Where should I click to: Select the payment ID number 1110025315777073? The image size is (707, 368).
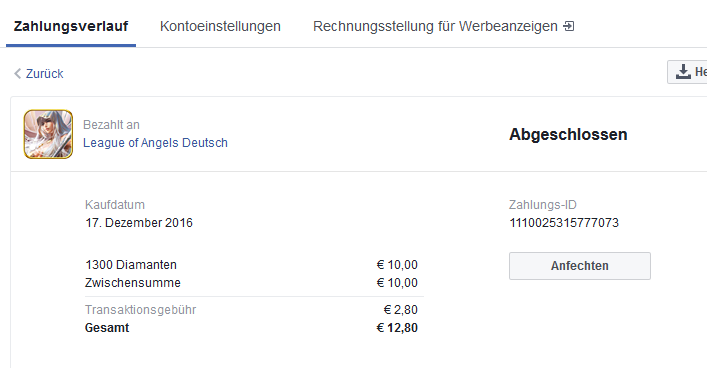[564, 223]
